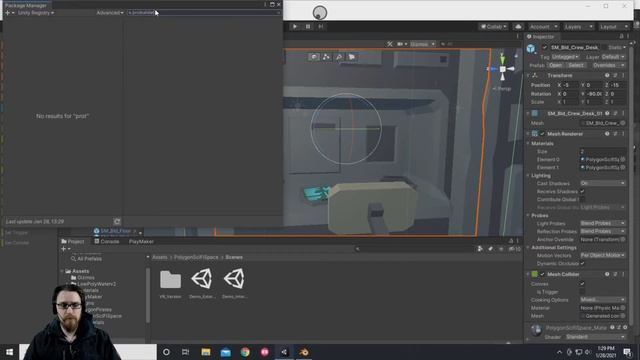Click the Position X input field
The width and height of the screenshot is (640, 360).
click(x=571, y=85)
